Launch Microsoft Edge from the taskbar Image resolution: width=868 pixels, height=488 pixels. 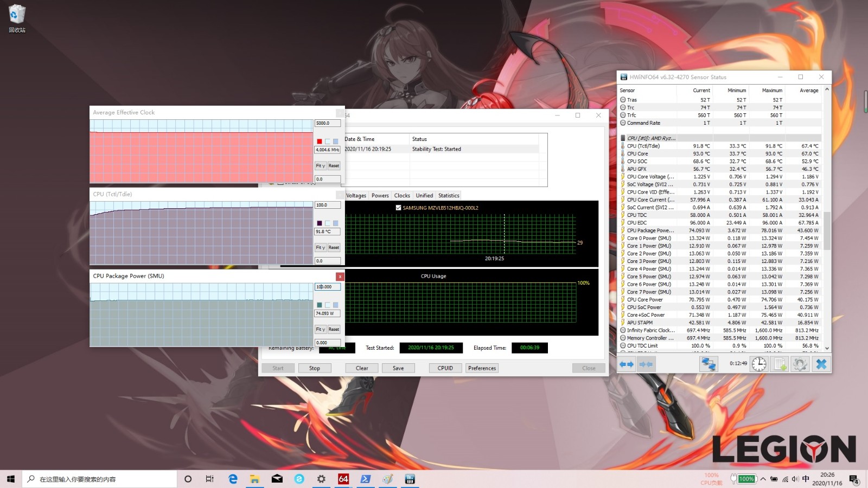(233, 479)
